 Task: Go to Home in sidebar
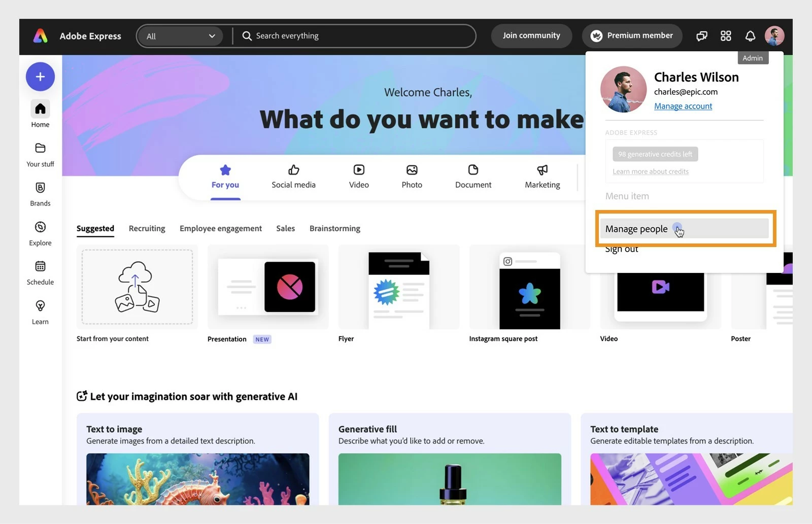pyautogui.click(x=41, y=114)
